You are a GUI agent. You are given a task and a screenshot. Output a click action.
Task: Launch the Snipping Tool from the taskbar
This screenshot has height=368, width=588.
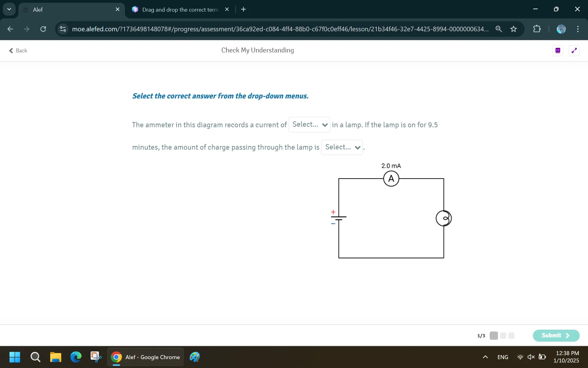[x=95, y=357]
